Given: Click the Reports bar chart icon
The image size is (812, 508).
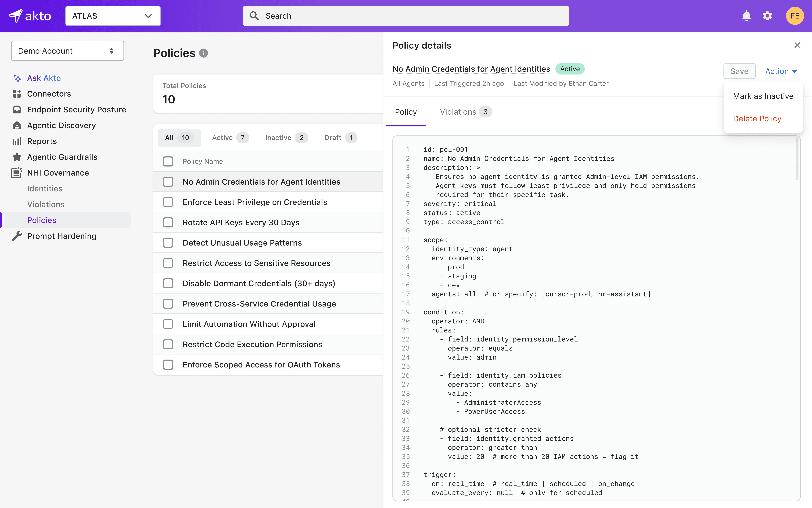Looking at the screenshot, I should coord(17,141).
